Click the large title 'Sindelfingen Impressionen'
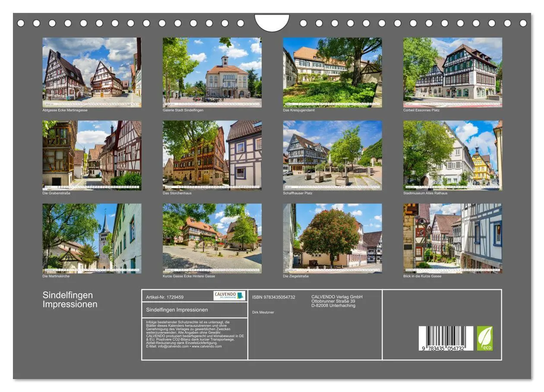544x392 pixels. [x=70, y=300]
